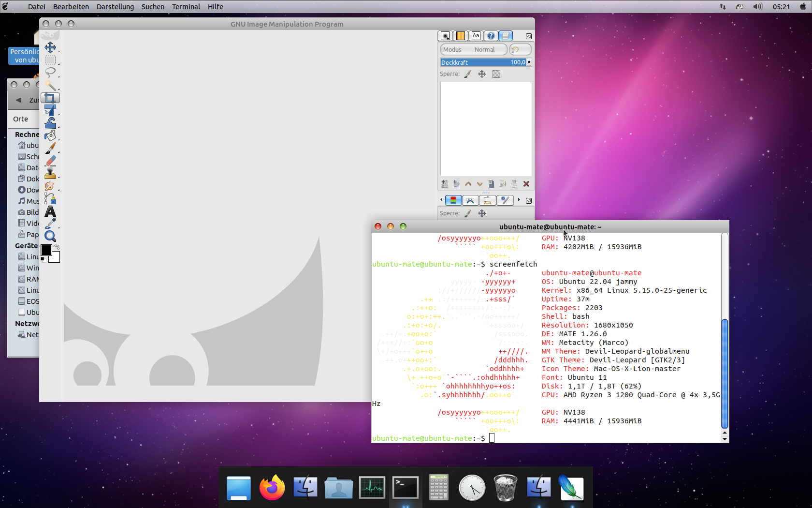Open the Darstellung menu
Viewport: 812px width, 508px height.
coord(115,7)
